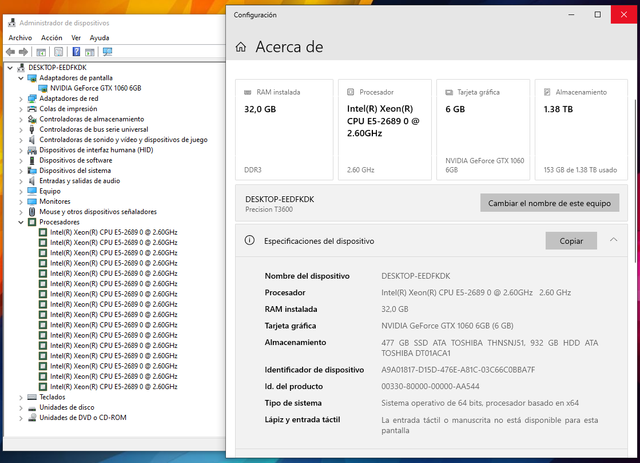Click DDR3 label in RAM card
This screenshot has height=463, width=640.
[x=253, y=170]
